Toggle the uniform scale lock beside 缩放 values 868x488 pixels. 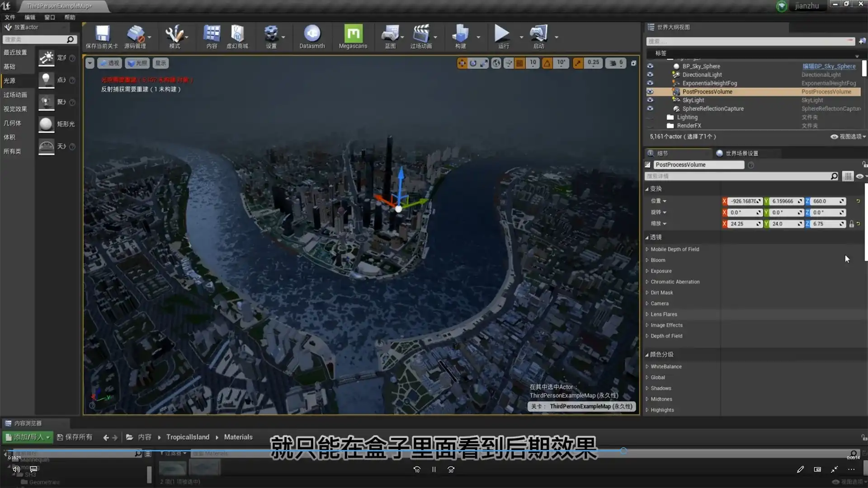(852, 224)
